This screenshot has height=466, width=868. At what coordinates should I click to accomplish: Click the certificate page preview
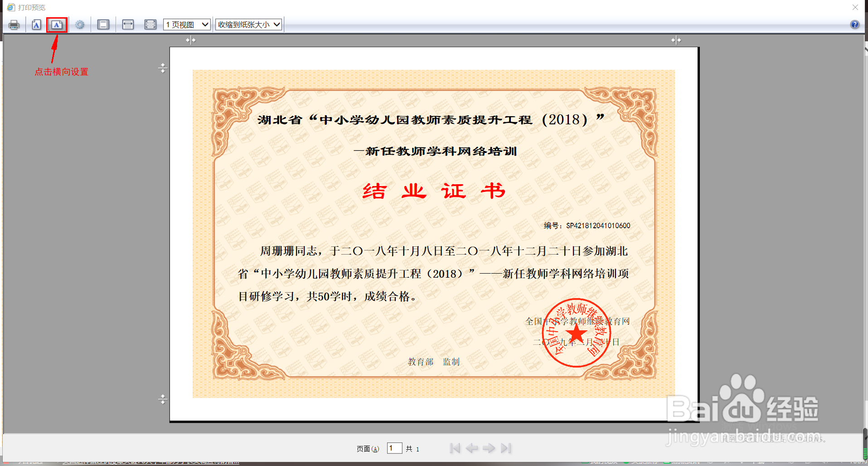tap(434, 234)
